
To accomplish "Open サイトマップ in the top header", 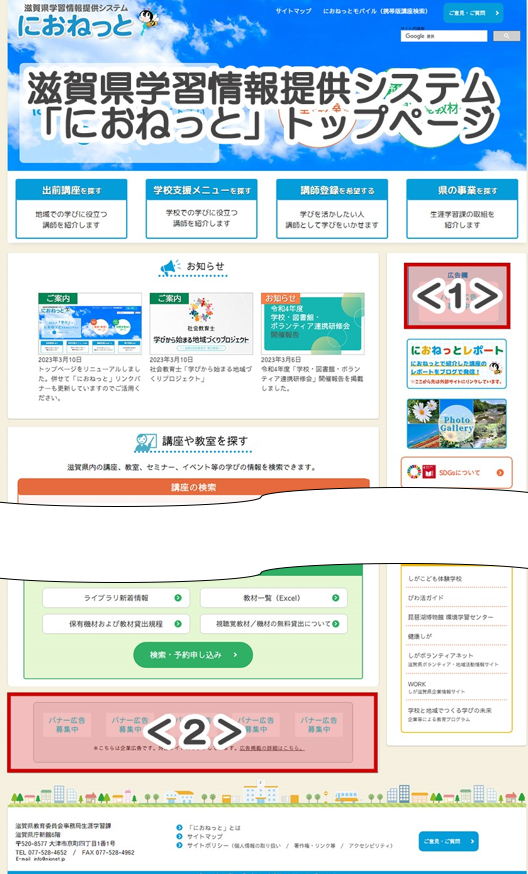I will 293,11.
